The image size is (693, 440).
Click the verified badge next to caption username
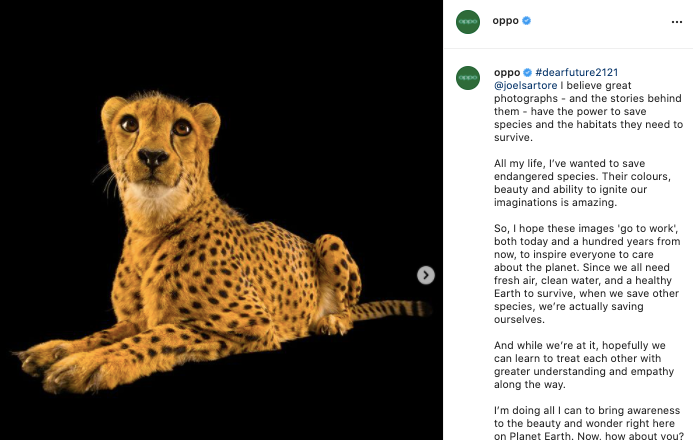tap(526, 73)
